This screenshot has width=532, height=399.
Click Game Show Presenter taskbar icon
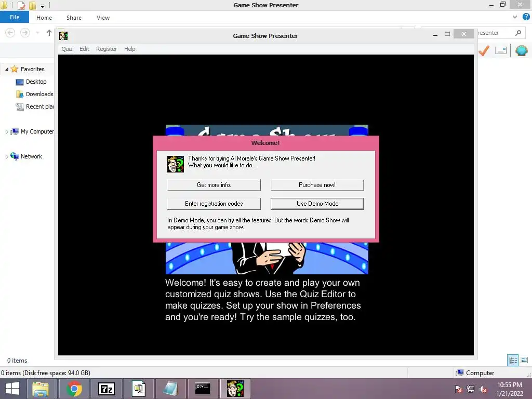tap(235, 389)
